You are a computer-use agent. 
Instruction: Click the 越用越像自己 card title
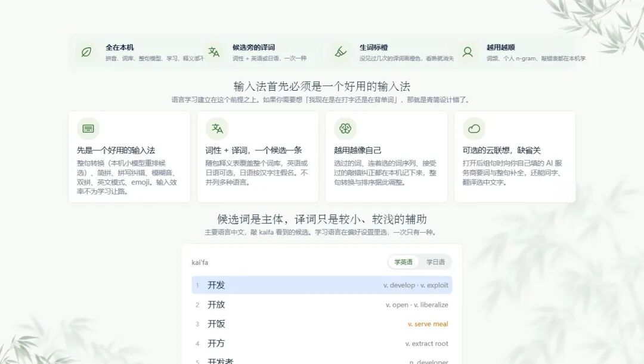357,150
